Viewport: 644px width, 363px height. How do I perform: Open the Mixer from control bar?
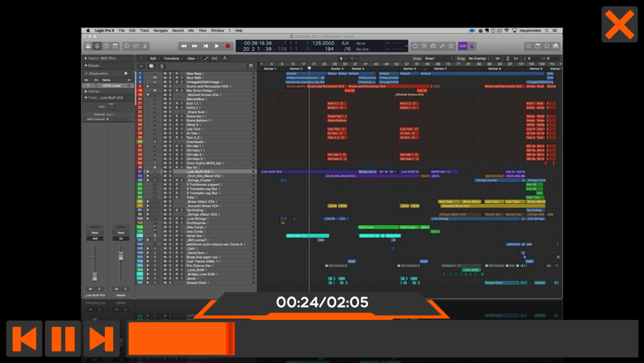coord(136,46)
